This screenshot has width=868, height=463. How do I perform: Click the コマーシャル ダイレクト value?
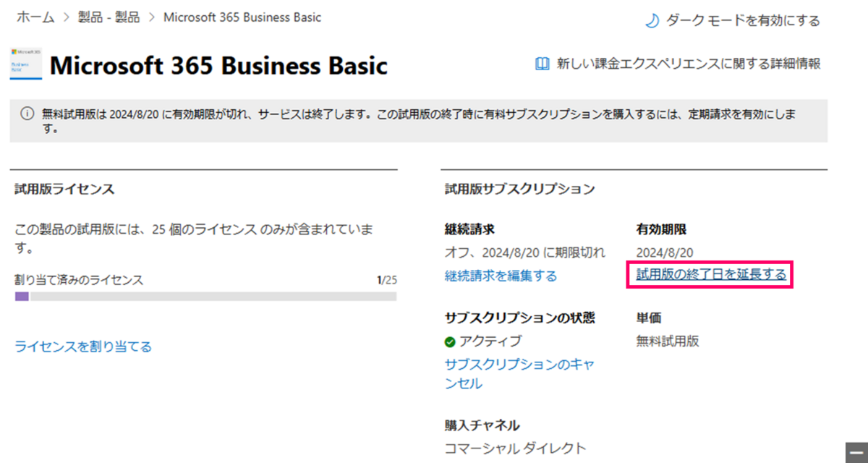point(515,449)
